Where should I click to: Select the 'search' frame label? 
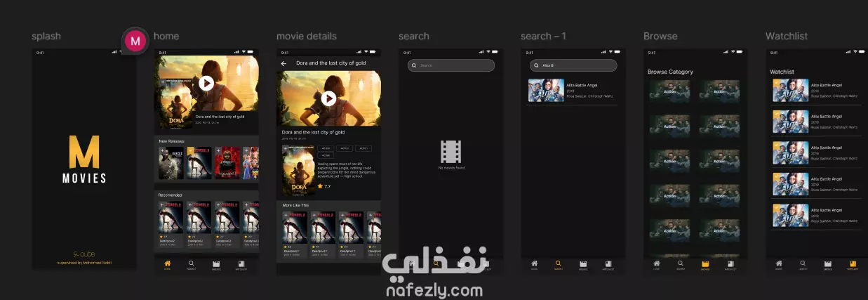point(414,36)
